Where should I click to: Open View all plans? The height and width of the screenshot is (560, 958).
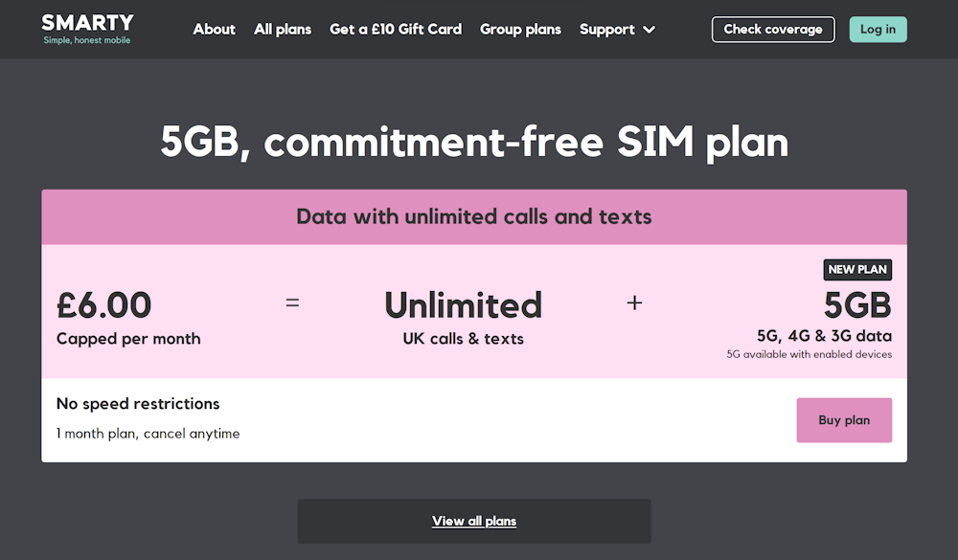click(474, 521)
